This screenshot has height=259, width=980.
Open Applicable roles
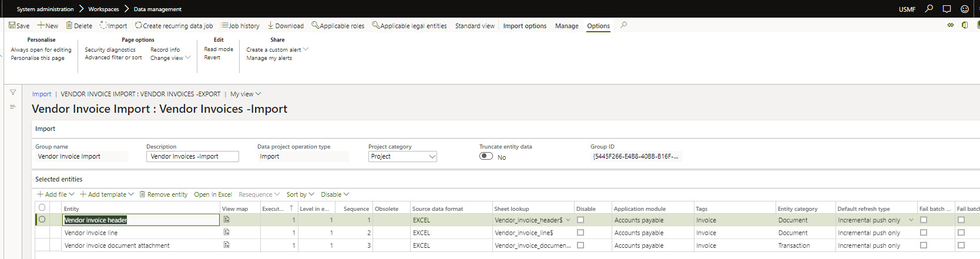pos(338,26)
